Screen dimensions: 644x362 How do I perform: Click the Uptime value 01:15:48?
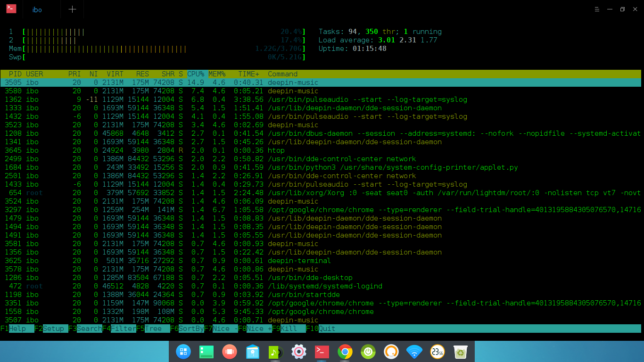tap(370, 49)
